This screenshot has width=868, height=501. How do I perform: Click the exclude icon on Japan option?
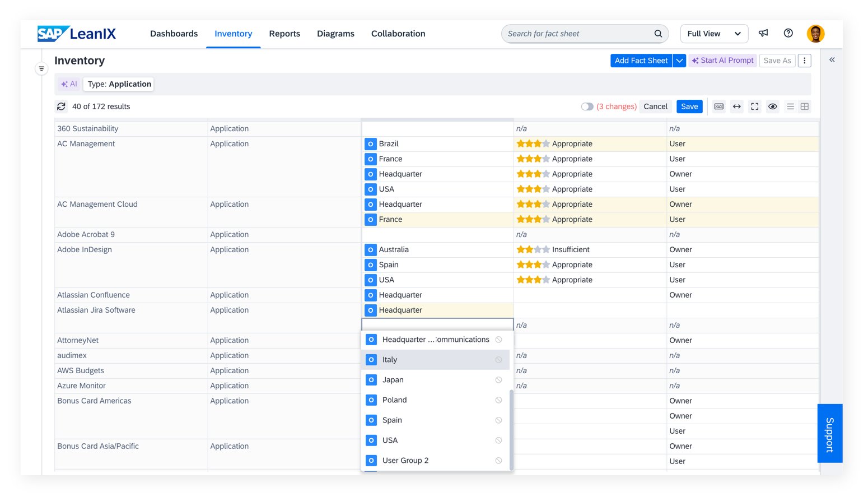pyautogui.click(x=498, y=380)
